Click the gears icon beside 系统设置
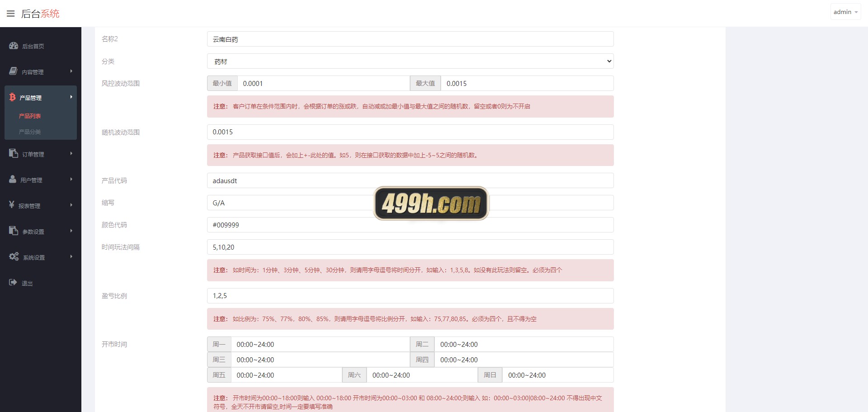The image size is (868, 412). click(x=14, y=256)
